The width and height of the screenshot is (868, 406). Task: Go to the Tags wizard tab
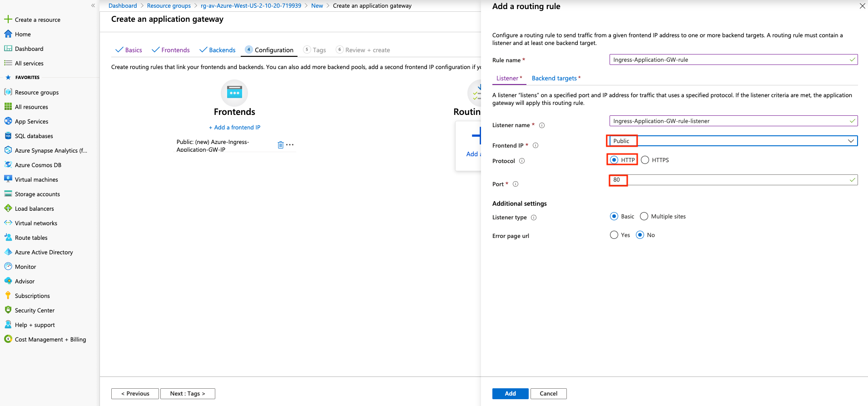tap(315, 50)
